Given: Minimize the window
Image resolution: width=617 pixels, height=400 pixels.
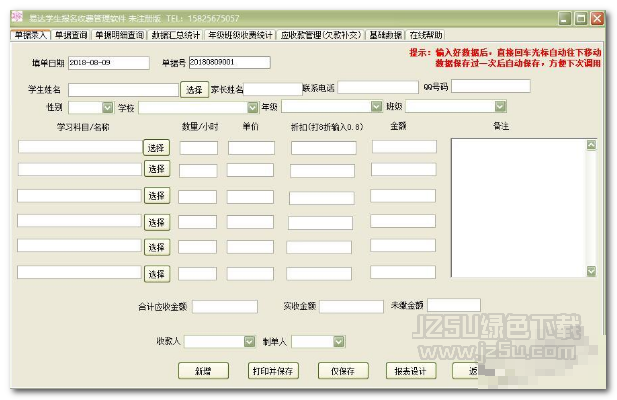Looking at the screenshot, I should point(565,18).
